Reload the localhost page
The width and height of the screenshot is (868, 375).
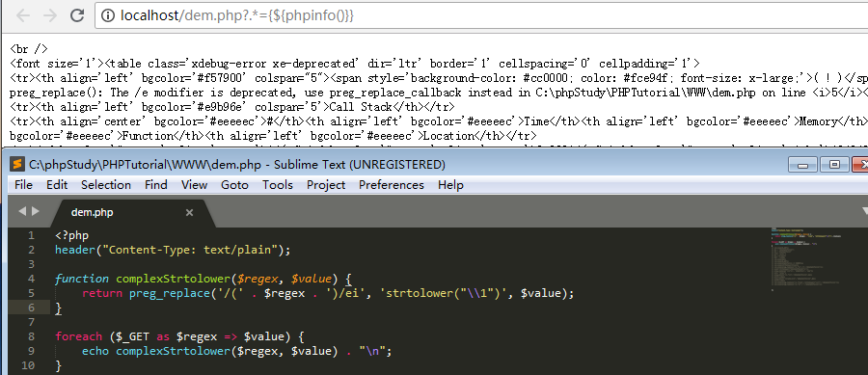[x=77, y=15]
